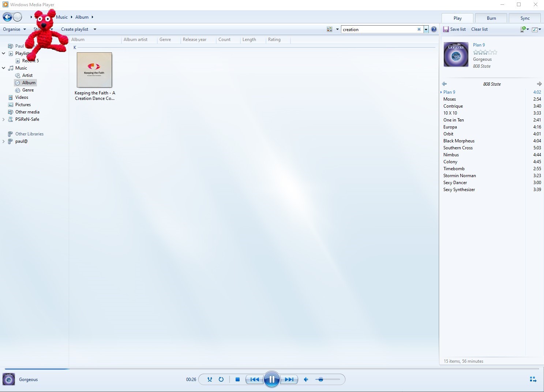
Task: Open the Pictures library icon
Action: (11, 105)
